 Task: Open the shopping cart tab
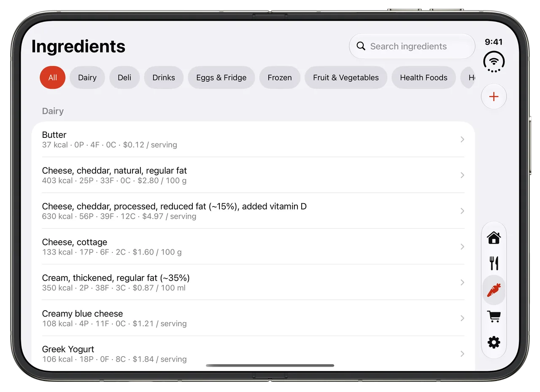[x=494, y=317]
